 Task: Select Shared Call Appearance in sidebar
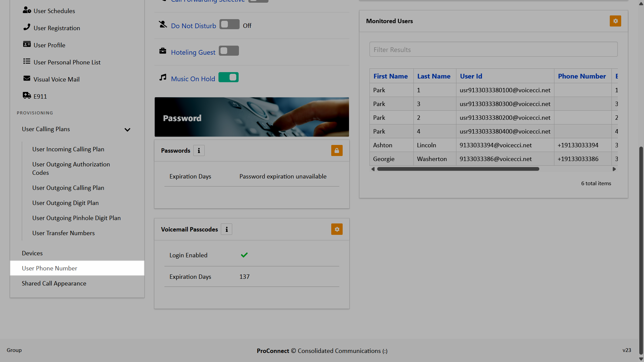pos(54,283)
